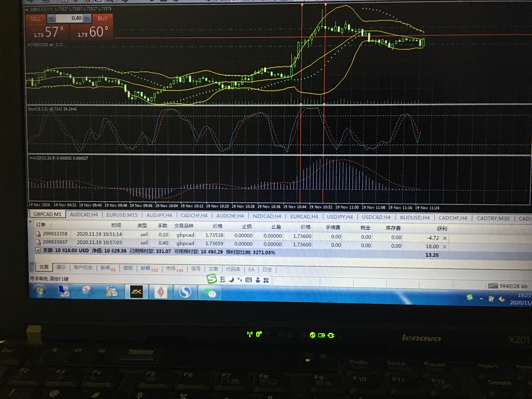Open the USDJPY,H4 chart tab
Image resolution: width=532 pixels, height=399 pixels.
340,217
